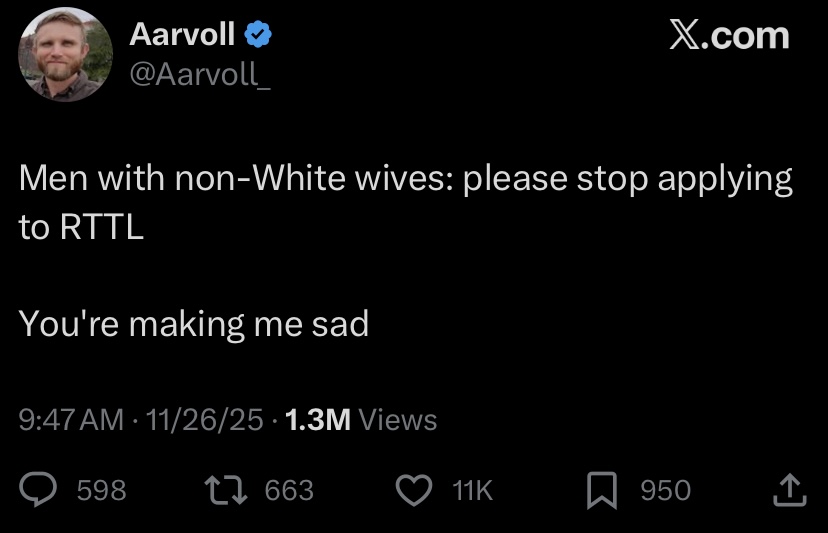
Task: Click the "You're making me sad" line
Action: (x=194, y=323)
